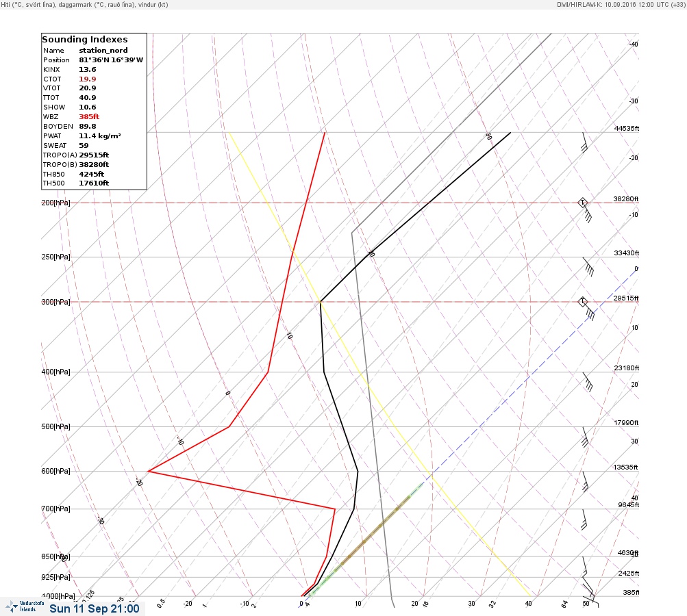Click the '700[hPa]' pressure label
This screenshot has width=687, height=616.
pyautogui.click(x=55, y=509)
